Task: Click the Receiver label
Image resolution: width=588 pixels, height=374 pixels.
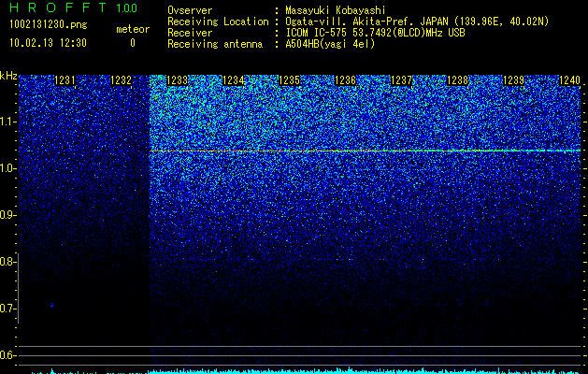Action: click(x=190, y=33)
